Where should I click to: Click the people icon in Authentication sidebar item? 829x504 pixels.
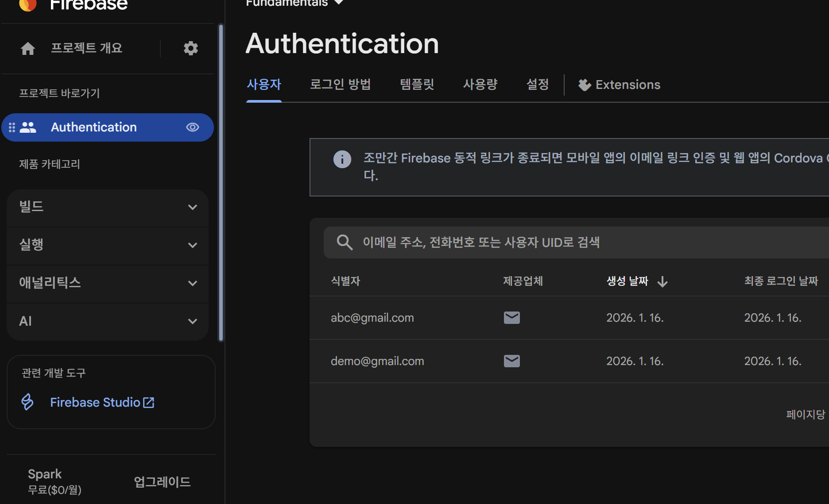point(28,127)
